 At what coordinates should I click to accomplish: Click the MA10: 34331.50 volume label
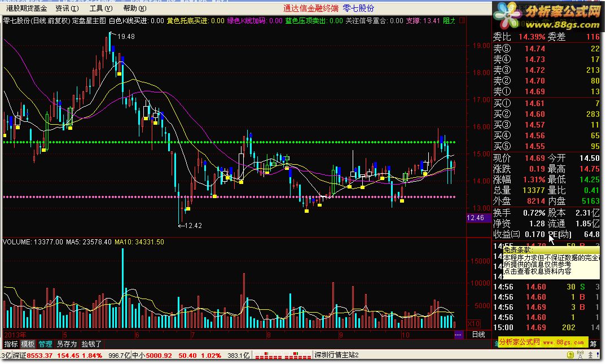139,242
